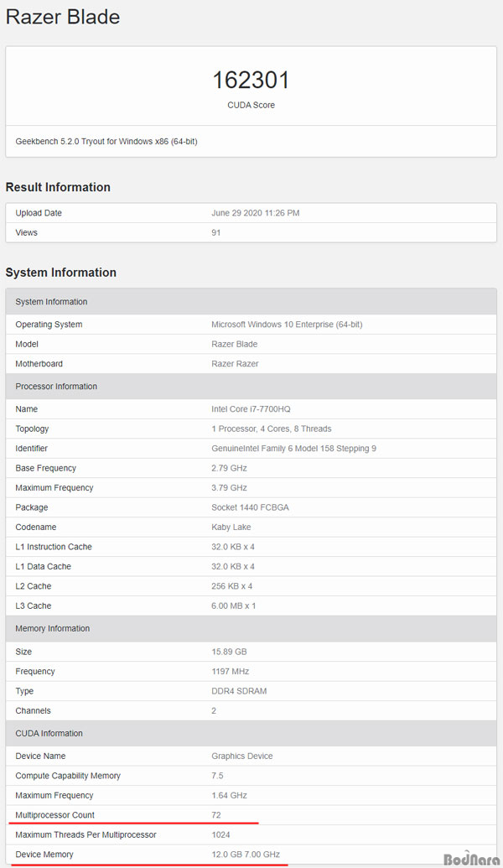Click the Processor Information header row

[251, 387]
